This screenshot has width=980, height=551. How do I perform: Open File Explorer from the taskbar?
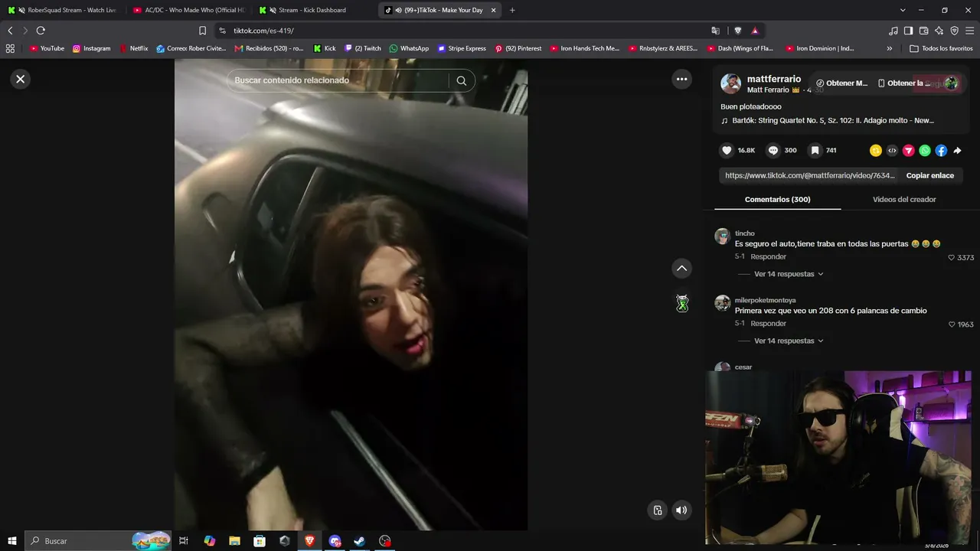coord(234,541)
